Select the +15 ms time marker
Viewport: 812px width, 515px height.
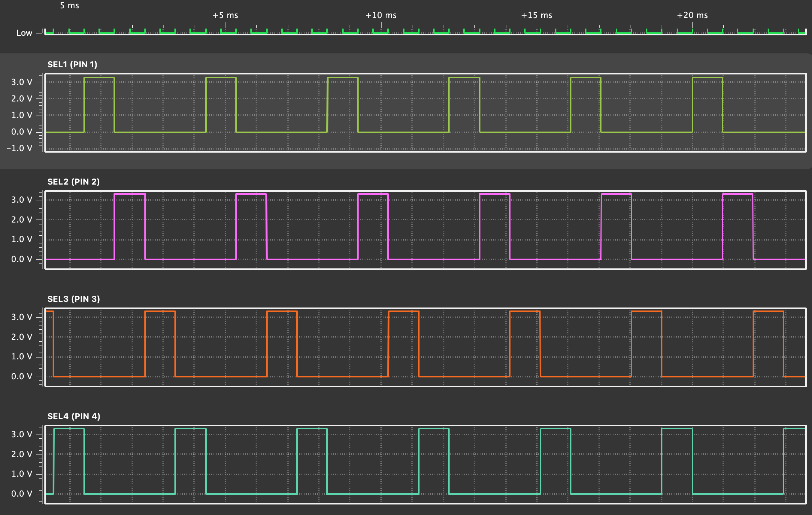[x=536, y=15]
